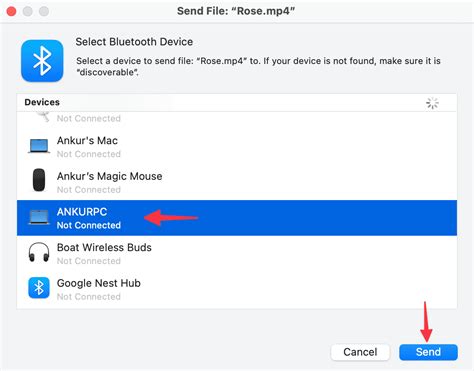Select the ANKURPC device row
The width and height of the screenshot is (474, 371).
pyautogui.click(x=237, y=218)
